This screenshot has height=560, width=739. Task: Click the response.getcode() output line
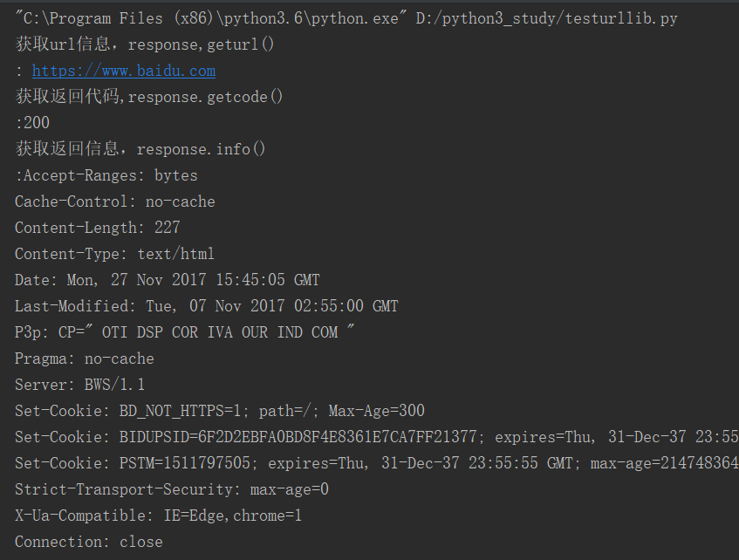point(149,97)
